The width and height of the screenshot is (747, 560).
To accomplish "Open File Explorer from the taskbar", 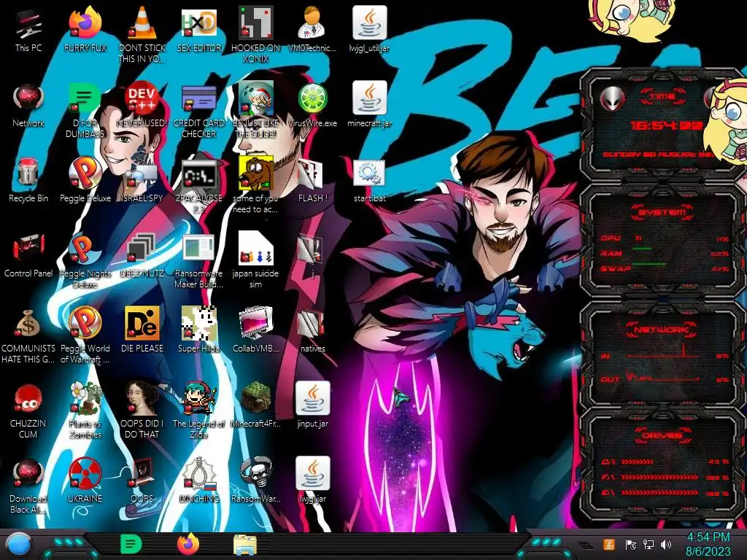I will click(245, 545).
